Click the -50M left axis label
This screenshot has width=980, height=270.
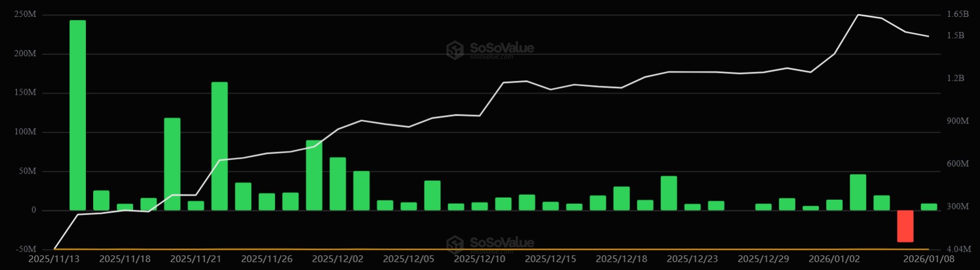25,249
